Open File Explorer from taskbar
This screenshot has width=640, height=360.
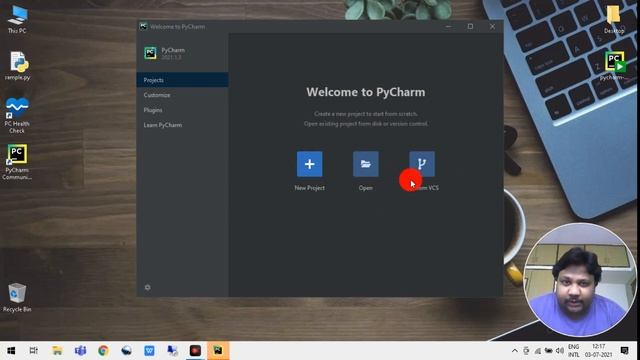57,351
